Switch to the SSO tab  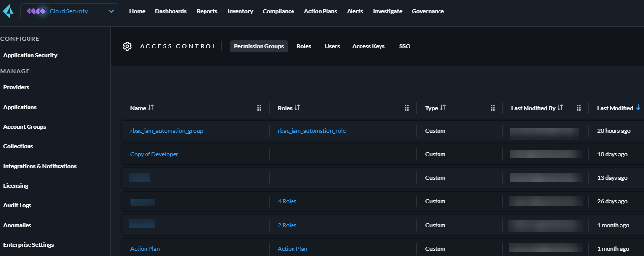[405, 46]
